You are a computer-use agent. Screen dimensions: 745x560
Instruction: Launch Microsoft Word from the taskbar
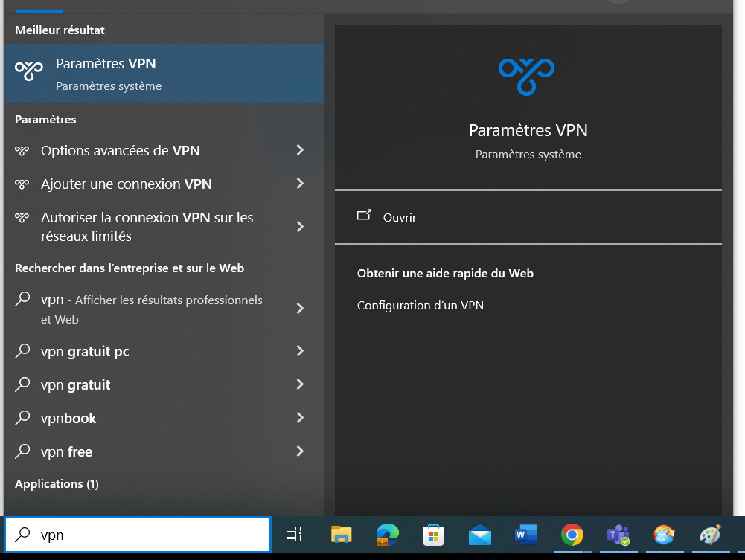(525, 534)
